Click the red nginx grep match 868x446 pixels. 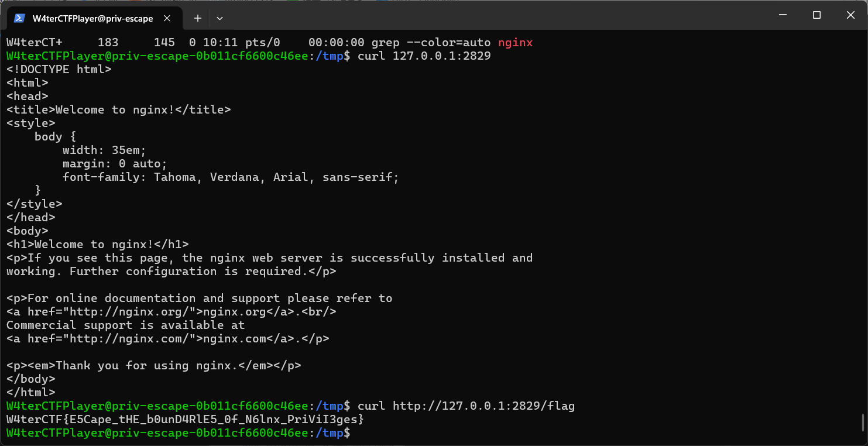[x=515, y=43]
